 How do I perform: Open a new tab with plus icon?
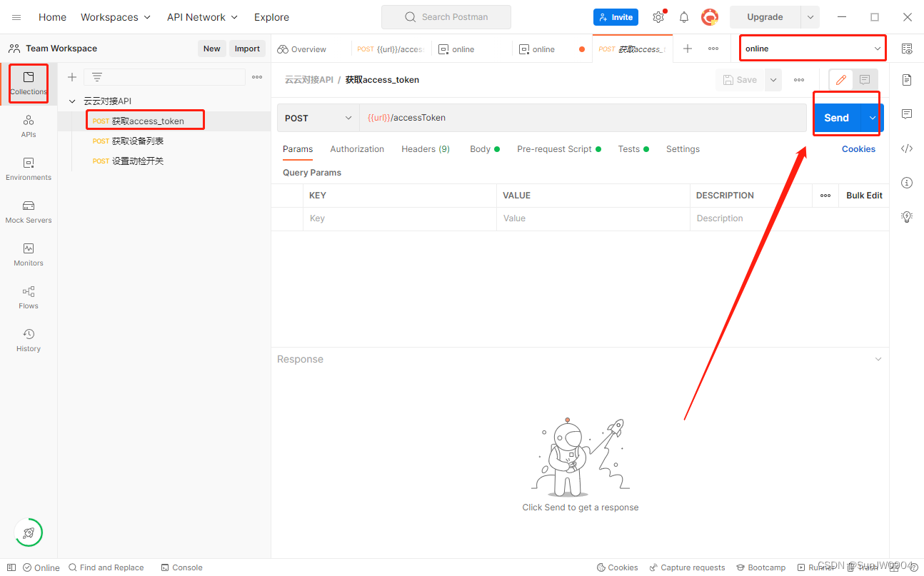[688, 49]
